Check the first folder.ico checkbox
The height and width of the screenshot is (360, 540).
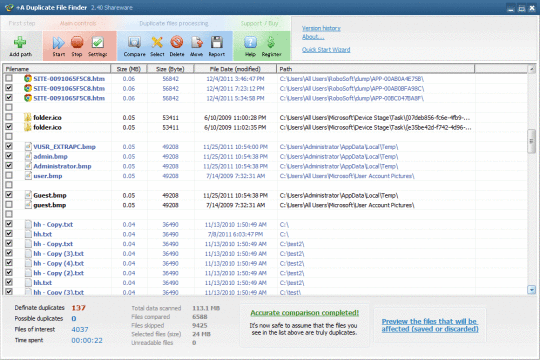click(9, 117)
